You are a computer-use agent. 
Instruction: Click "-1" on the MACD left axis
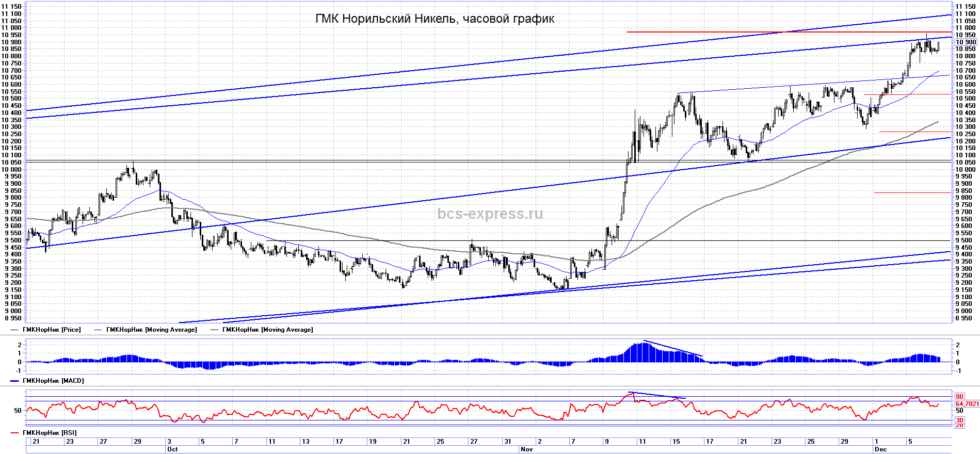click(19, 371)
